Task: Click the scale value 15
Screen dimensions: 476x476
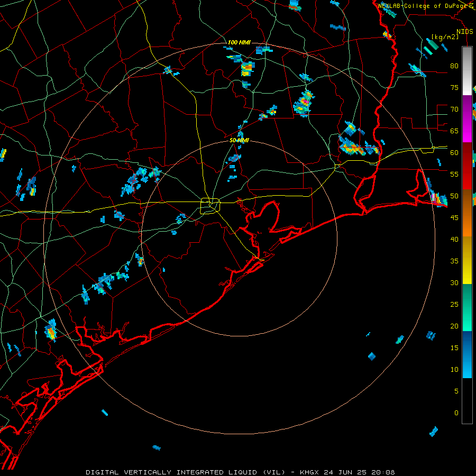Action: pos(454,348)
